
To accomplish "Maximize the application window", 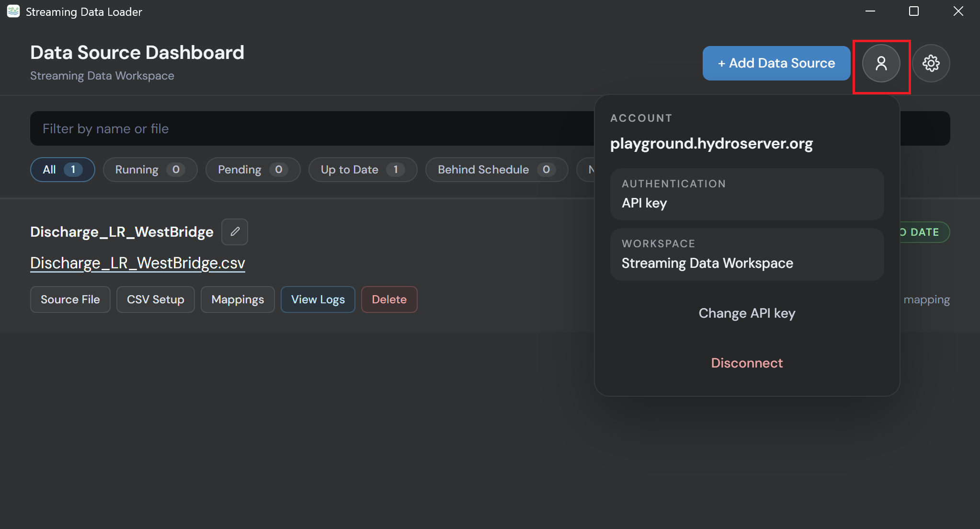I will click(x=913, y=11).
